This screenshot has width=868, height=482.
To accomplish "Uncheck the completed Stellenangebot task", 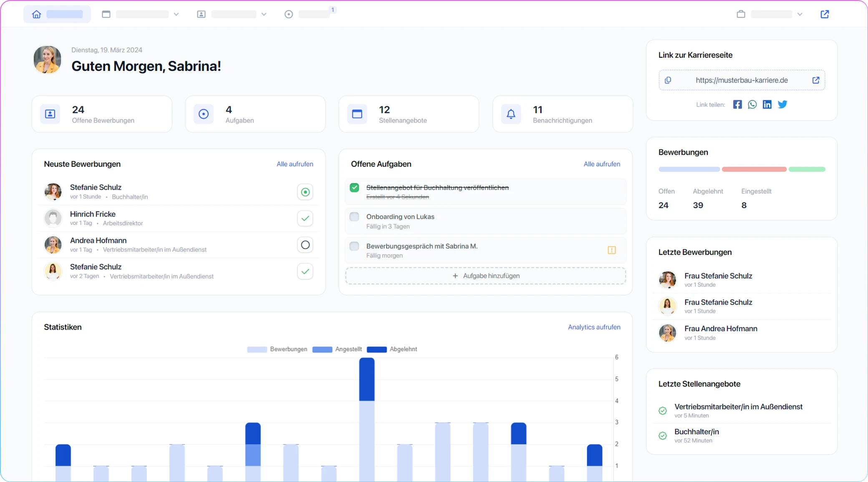I will coord(354,187).
